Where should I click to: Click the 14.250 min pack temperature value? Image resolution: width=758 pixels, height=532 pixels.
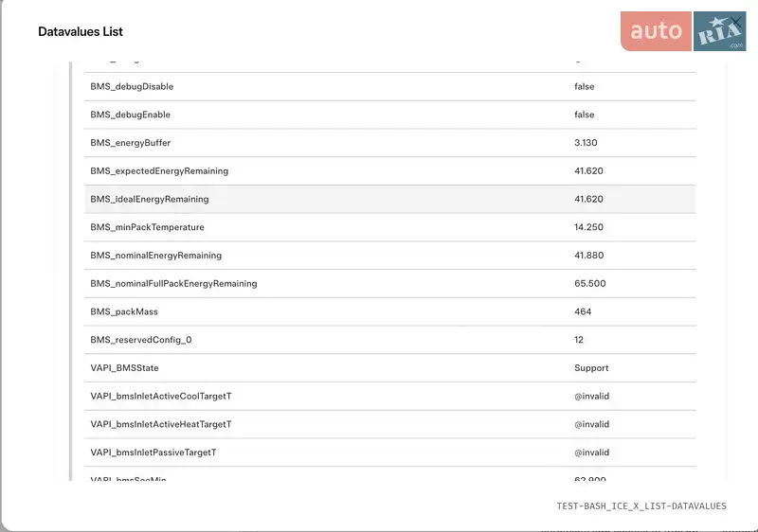[x=588, y=227]
